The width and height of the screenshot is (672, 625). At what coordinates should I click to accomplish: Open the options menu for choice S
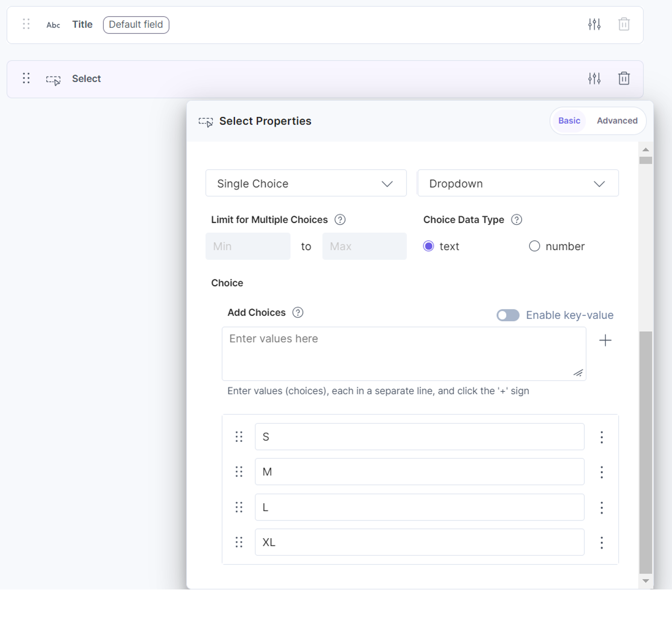[601, 437]
